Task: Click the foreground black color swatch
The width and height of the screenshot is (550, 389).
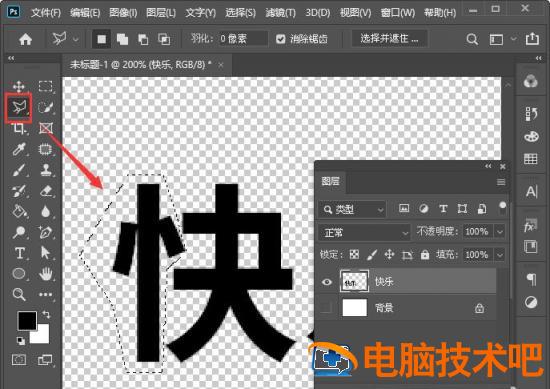Action: pos(26,320)
